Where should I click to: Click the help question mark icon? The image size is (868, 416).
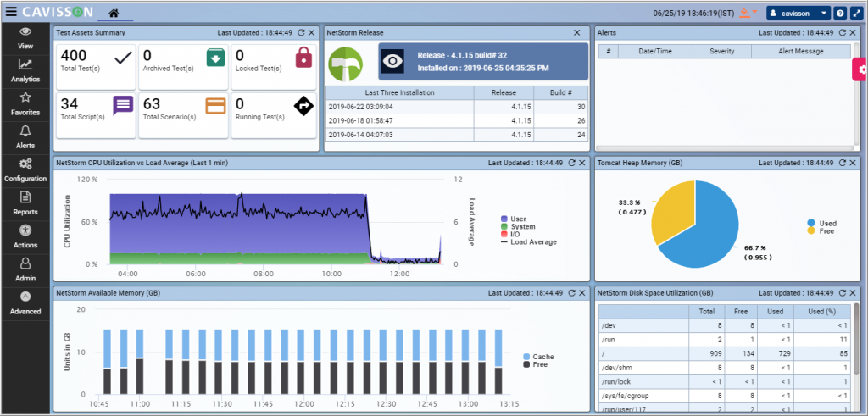coord(840,14)
